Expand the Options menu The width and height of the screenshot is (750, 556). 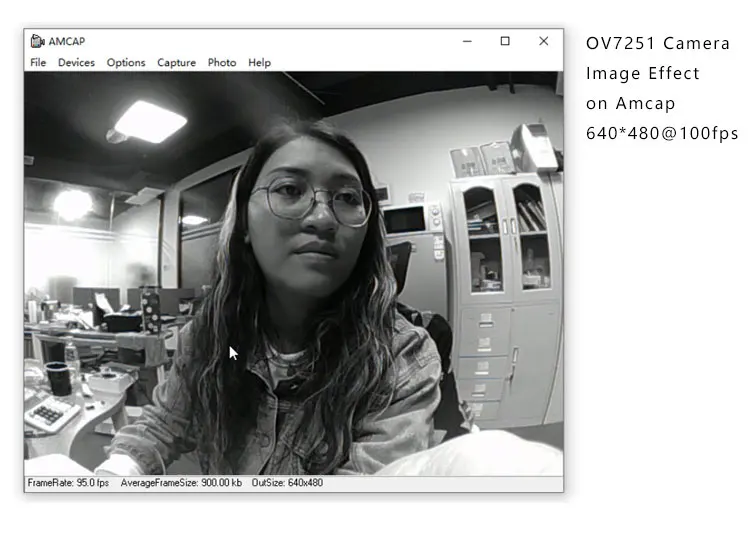coord(126,62)
